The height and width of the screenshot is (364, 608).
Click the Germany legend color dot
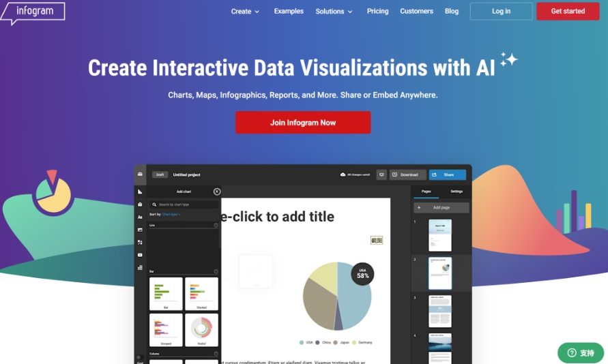[x=353, y=342]
